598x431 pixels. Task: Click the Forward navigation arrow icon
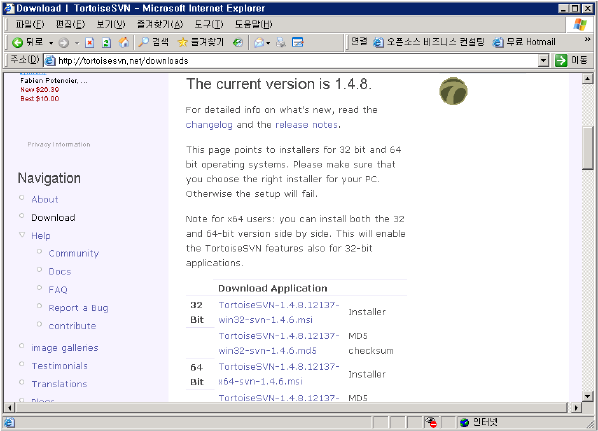(x=64, y=43)
